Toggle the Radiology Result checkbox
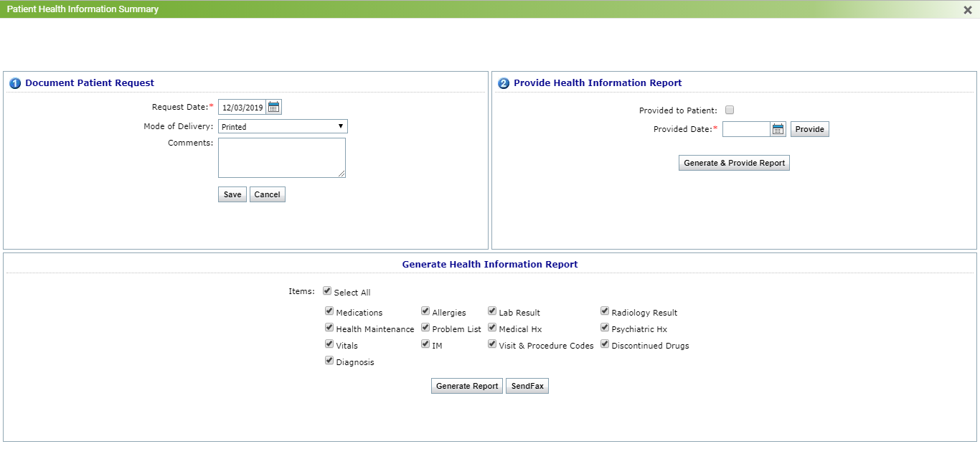Screen dimensions: 980x449 [605, 311]
